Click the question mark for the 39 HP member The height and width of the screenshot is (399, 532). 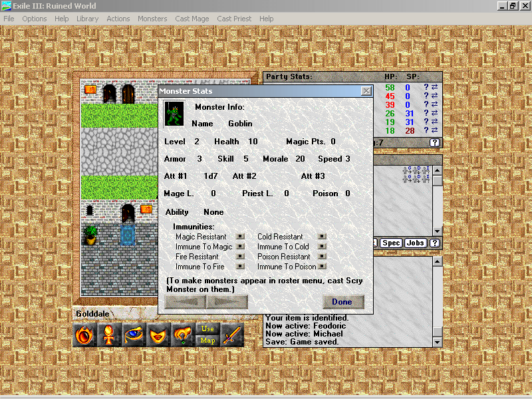tap(426, 104)
